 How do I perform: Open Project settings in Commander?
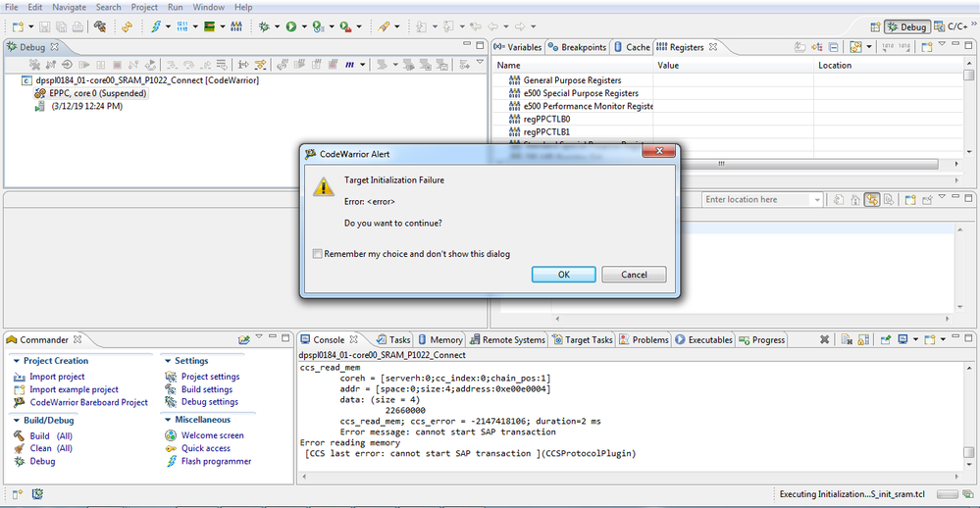210,377
